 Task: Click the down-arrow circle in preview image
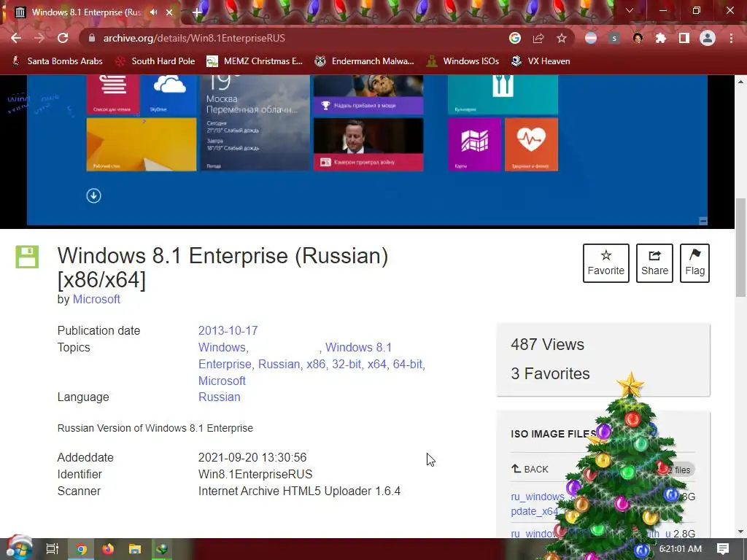pyautogui.click(x=93, y=195)
